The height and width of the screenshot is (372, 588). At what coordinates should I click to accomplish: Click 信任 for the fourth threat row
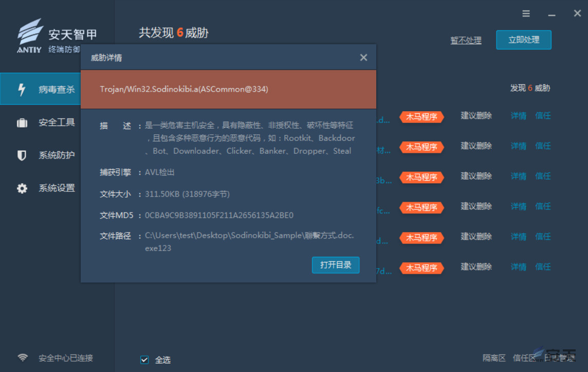(x=543, y=206)
